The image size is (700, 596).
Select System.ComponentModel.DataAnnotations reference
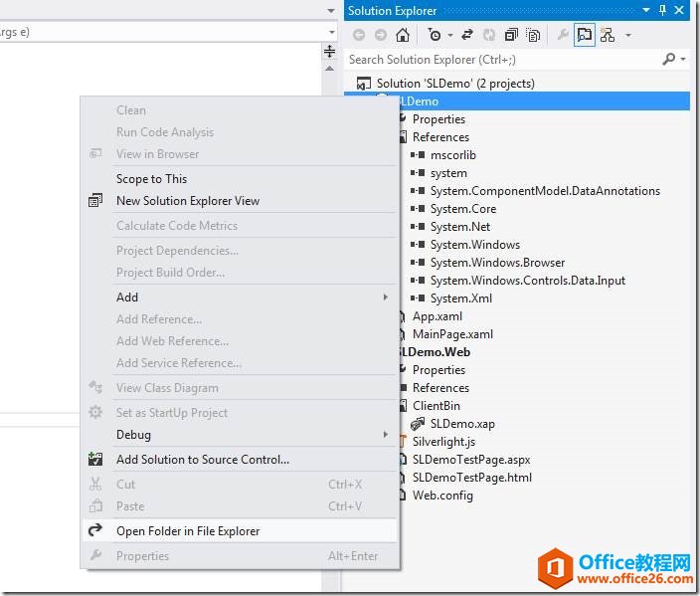pos(545,191)
